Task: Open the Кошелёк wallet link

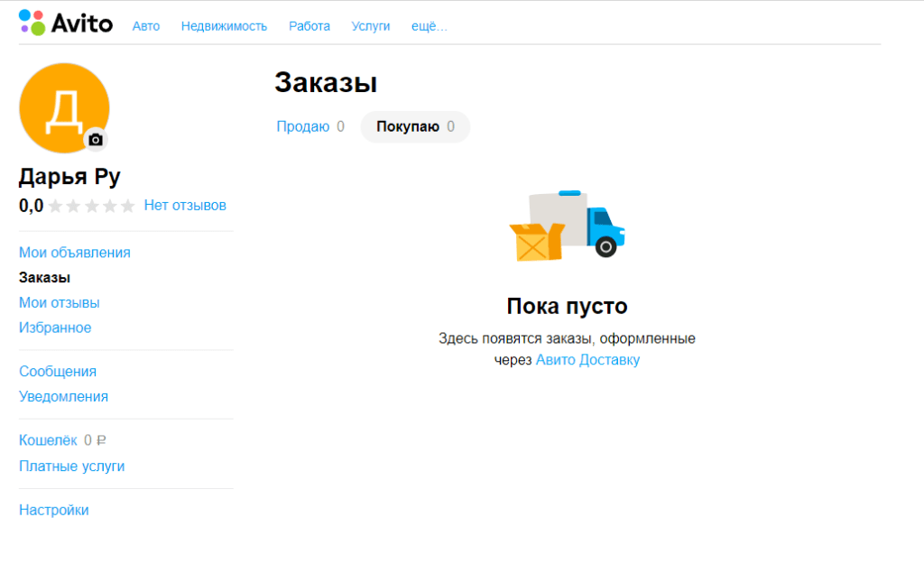Action: (x=49, y=440)
